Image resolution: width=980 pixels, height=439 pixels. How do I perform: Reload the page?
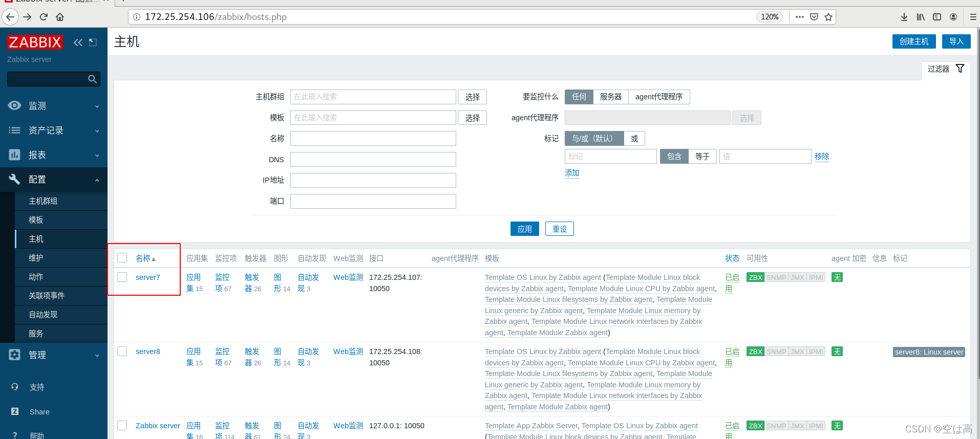tap(44, 17)
